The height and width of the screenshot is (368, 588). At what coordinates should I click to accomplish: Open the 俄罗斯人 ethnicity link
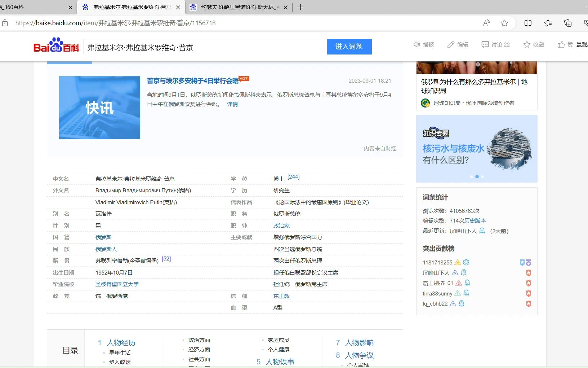click(x=106, y=249)
